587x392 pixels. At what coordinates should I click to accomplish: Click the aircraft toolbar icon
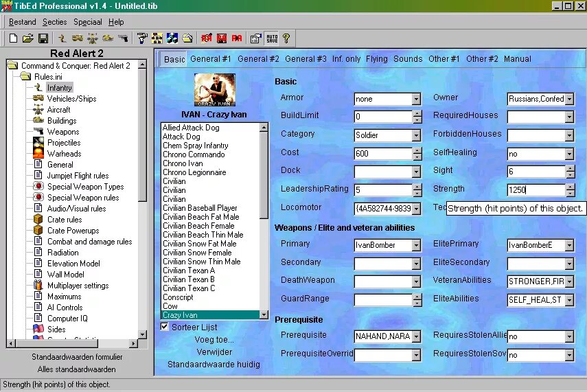click(x=93, y=38)
